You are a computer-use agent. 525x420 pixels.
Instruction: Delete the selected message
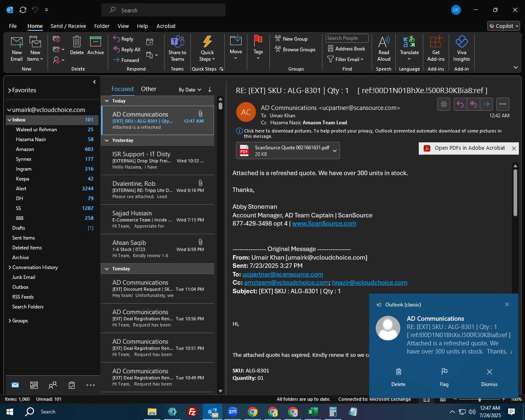click(77, 46)
